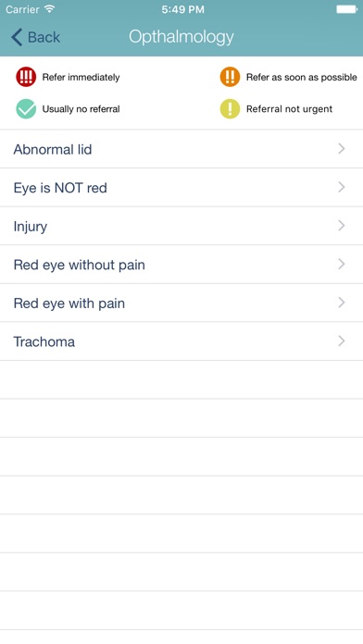Tap the Refer immediately legend text

81,77
